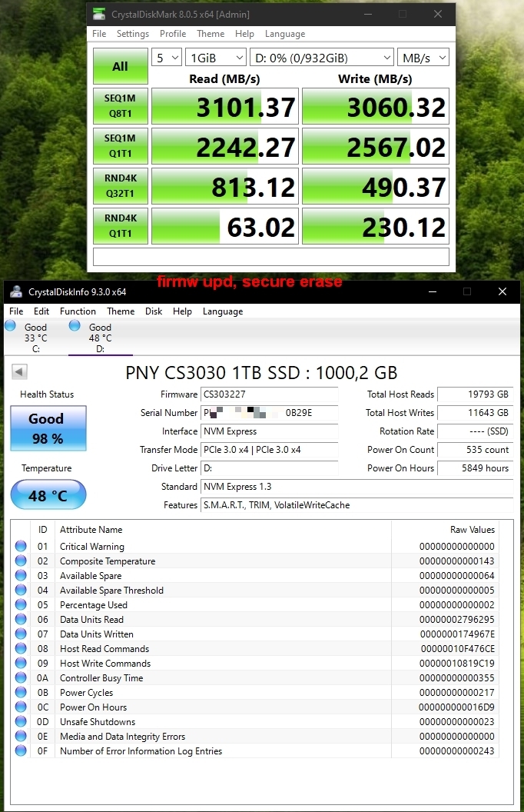Click the PNY CS3030 1TB SSD title

tap(261, 372)
